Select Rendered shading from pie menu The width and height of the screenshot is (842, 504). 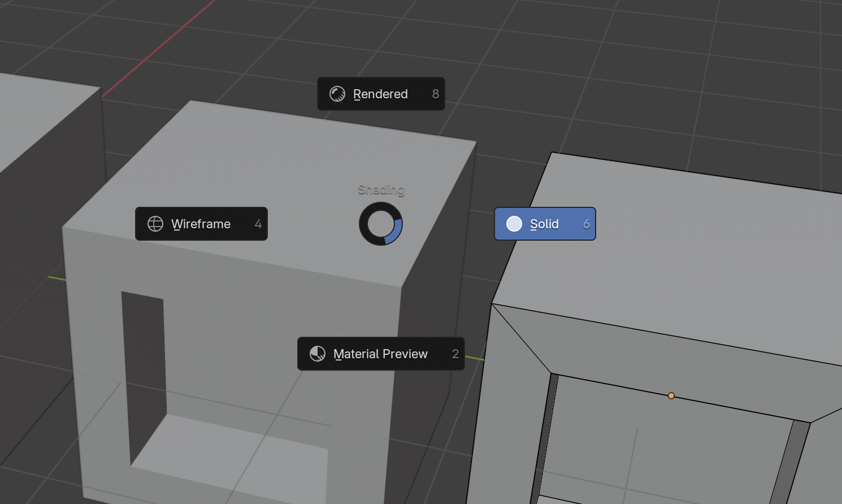(381, 94)
